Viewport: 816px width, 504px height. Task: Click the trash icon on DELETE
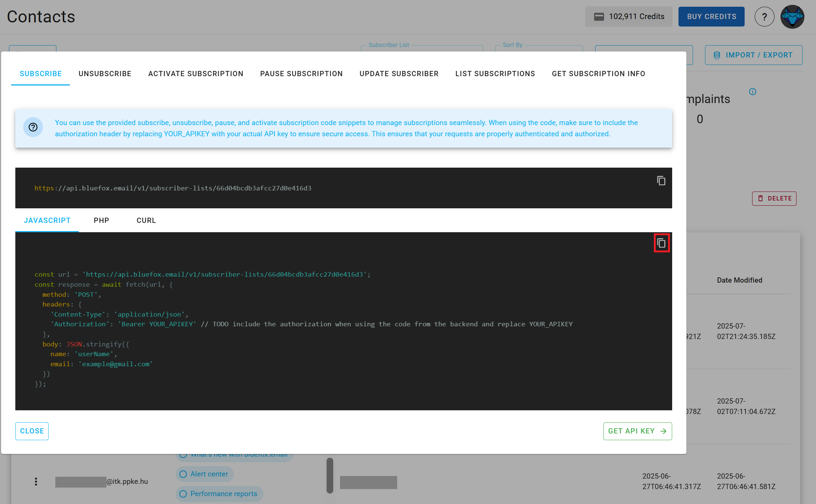[761, 198]
